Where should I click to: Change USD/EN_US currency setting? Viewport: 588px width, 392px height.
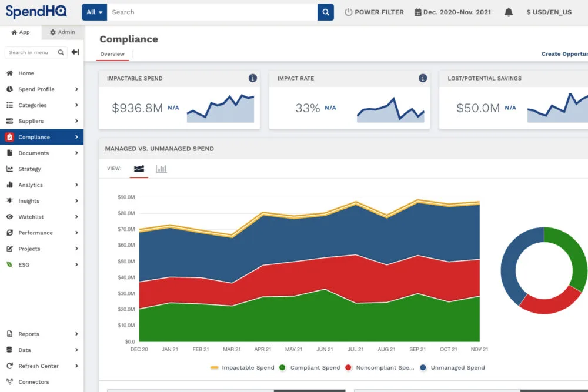[549, 12]
